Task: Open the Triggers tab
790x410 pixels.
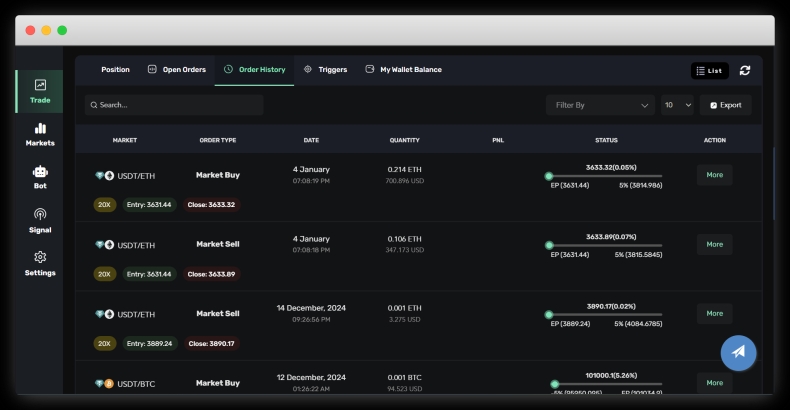Action: (x=325, y=70)
